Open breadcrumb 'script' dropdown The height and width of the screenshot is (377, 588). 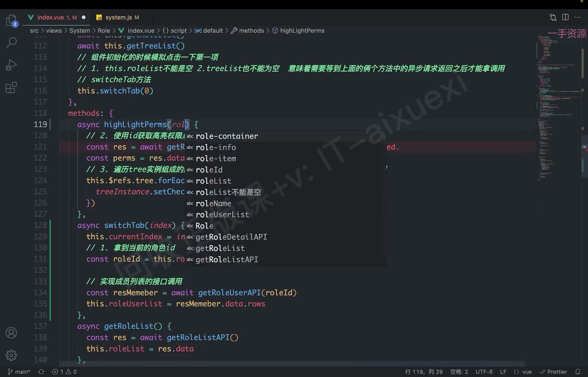pyautogui.click(x=175, y=31)
